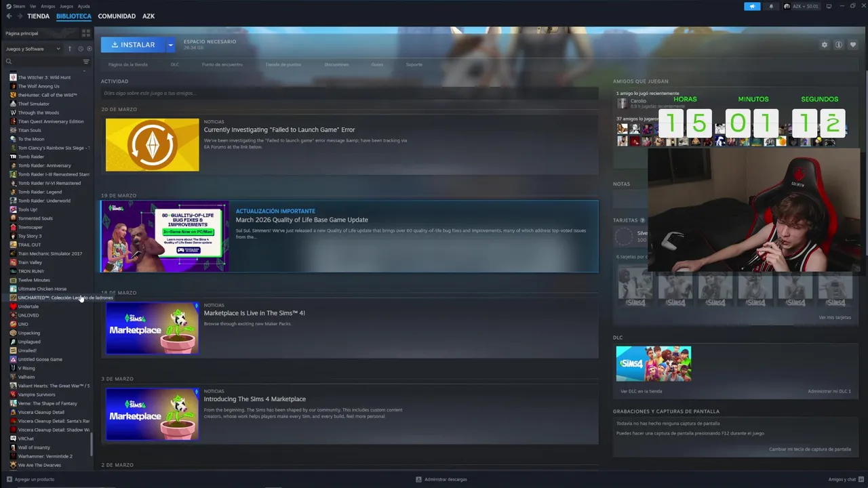Select V Rising in library list
This screenshot has width=868, height=488.
[26, 368]
